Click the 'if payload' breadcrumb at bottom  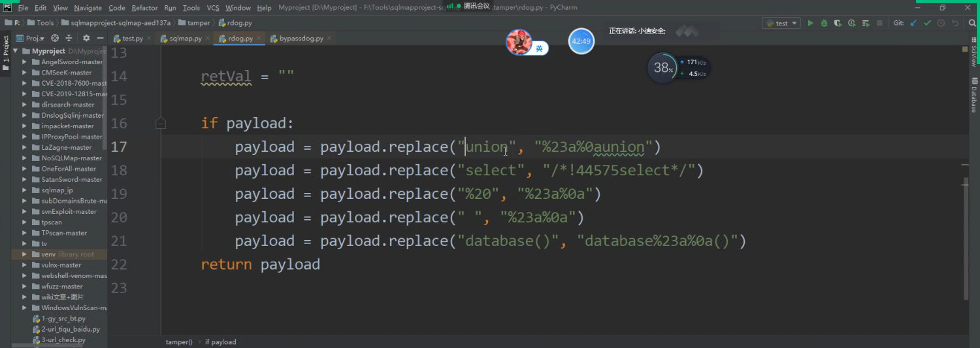point(221,341)
